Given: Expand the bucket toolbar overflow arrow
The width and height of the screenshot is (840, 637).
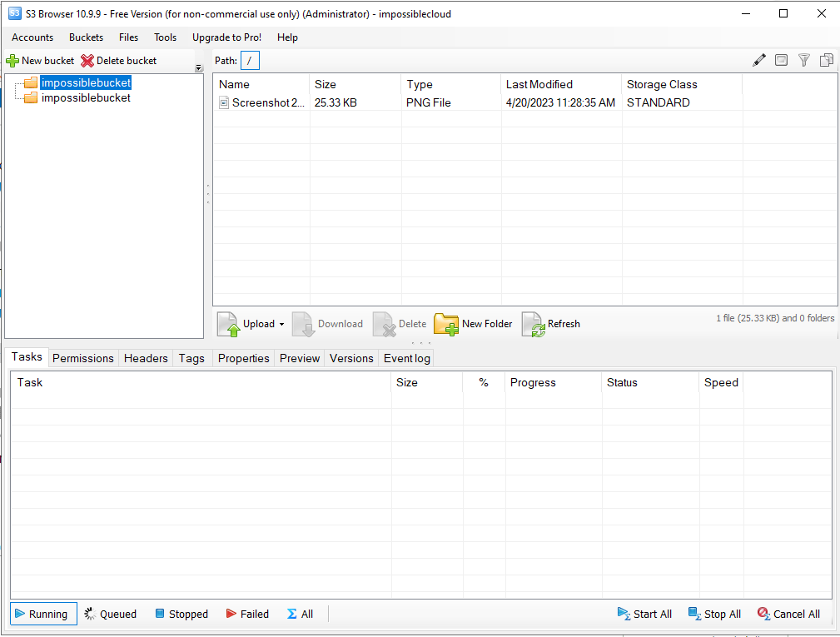Looking at the screenshot, I should point(199,68).
